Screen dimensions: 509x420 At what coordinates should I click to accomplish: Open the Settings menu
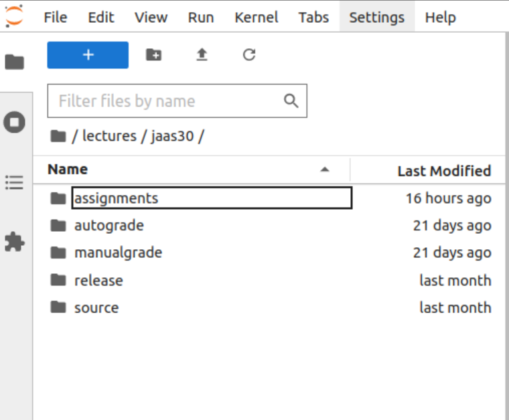(x=377, y=17)
